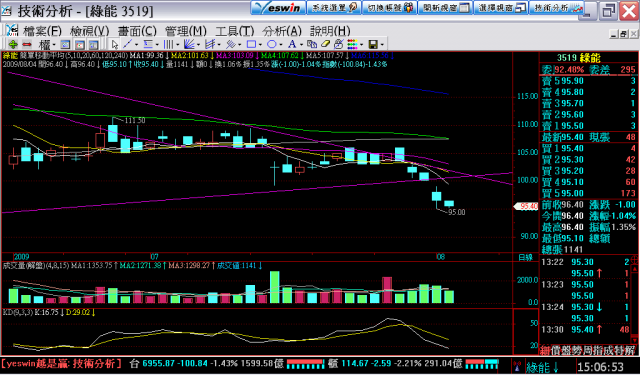Click the green plus zoom-in icon
Screen dimensions: 640x375
click(x=13, y=44)
